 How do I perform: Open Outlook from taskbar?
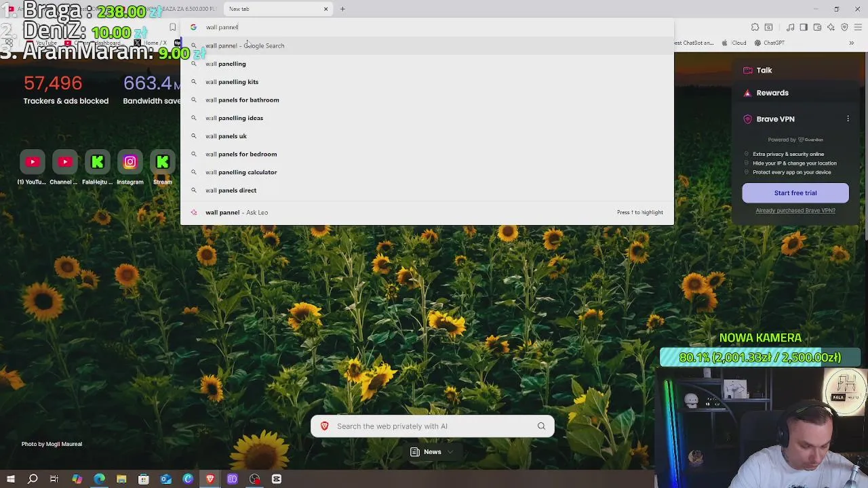(165, 479)
